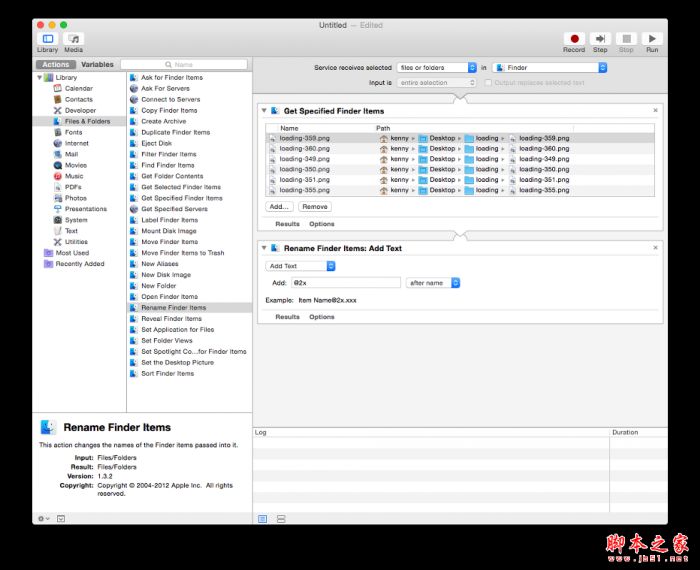This screenshot has height=570, width=700.
Task: Enable Output replaces selected text checkbox
Action: click(x=488, y=82)
